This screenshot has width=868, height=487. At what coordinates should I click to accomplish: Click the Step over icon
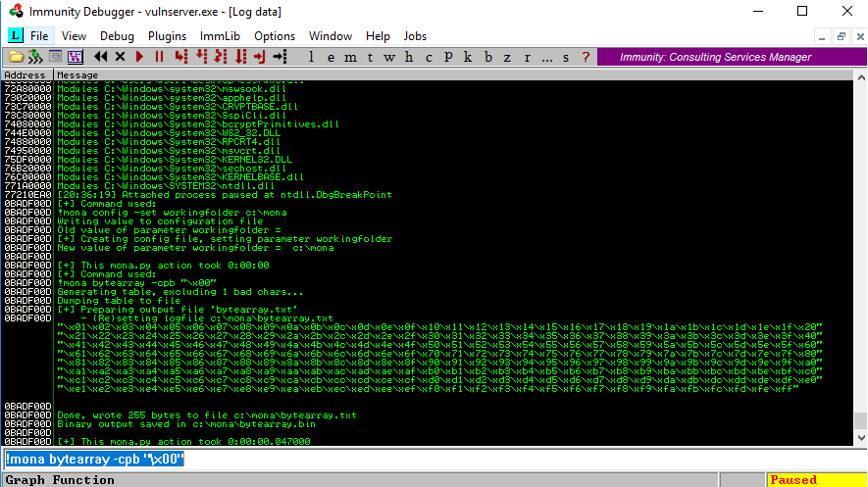(x=202, y=57)
